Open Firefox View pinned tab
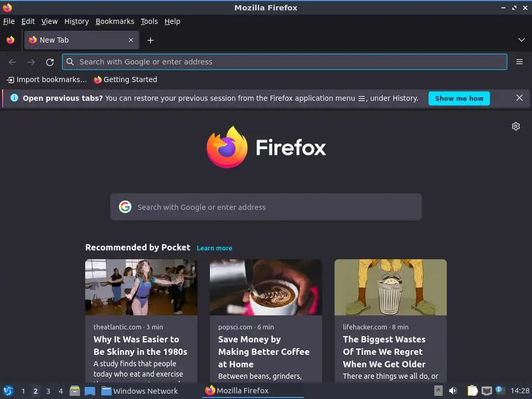Viewport: 532px width, 399px height. pyautogui.click(x=10, y=40)
